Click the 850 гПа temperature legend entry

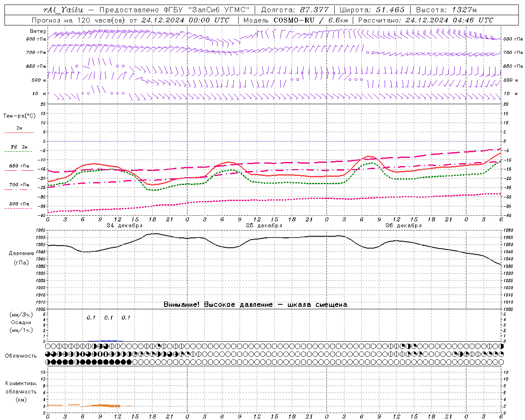[19, 166]
